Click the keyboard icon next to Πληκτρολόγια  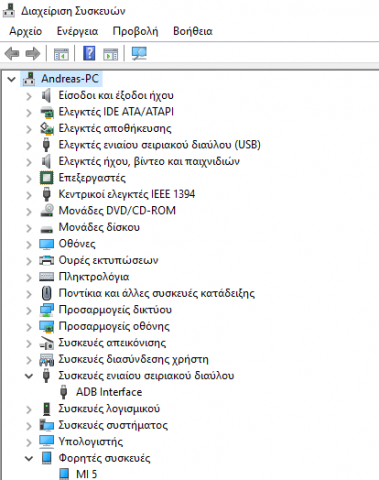click(x=46, y=277)
